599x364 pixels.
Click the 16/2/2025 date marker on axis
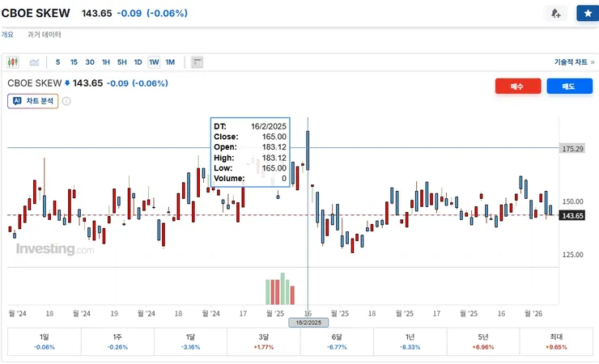tap(308, 323)
